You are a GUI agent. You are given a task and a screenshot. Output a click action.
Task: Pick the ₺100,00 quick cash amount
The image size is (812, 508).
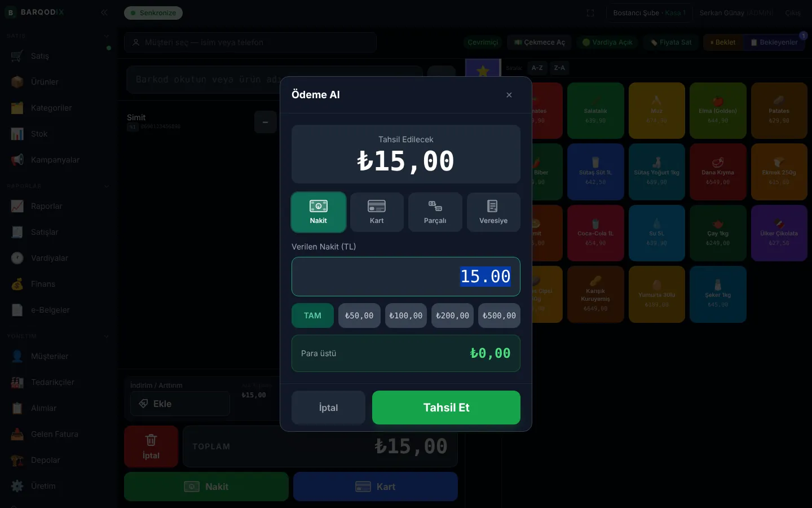(x=406, y=316)
